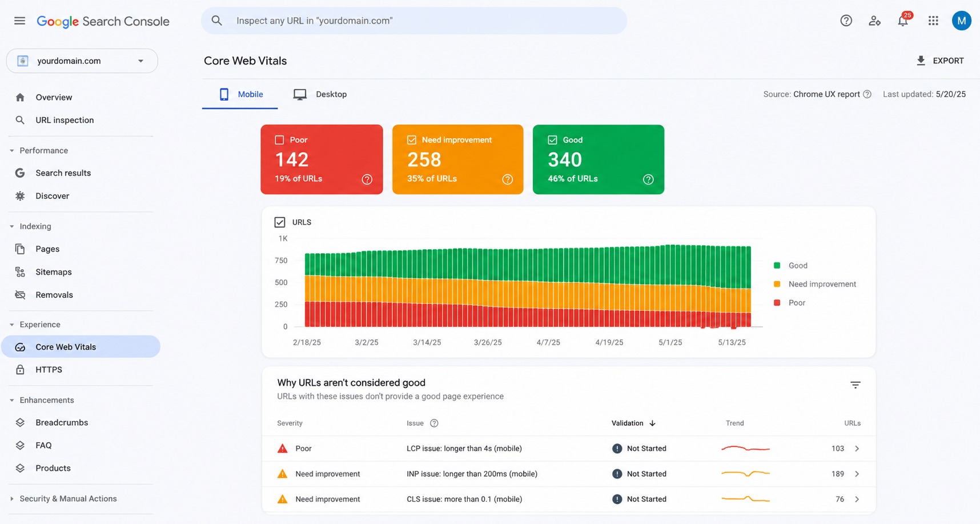Open the hamburger main menu
This screenshot has height=524, width=980.
19,21
